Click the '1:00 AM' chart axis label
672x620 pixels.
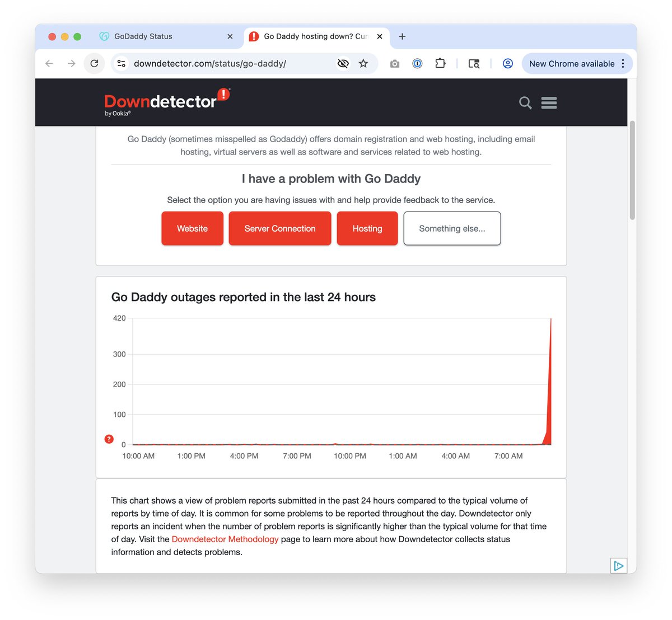click(x=403, y=456)
